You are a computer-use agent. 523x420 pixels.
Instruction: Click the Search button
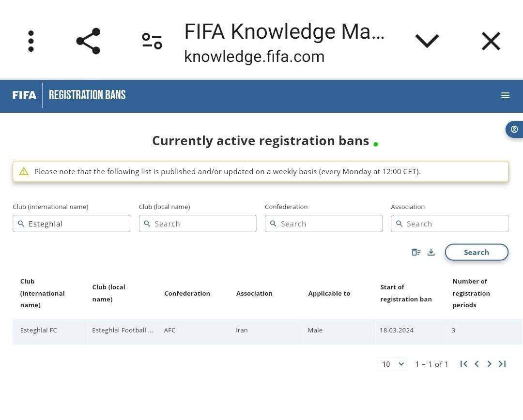(477, 252)
